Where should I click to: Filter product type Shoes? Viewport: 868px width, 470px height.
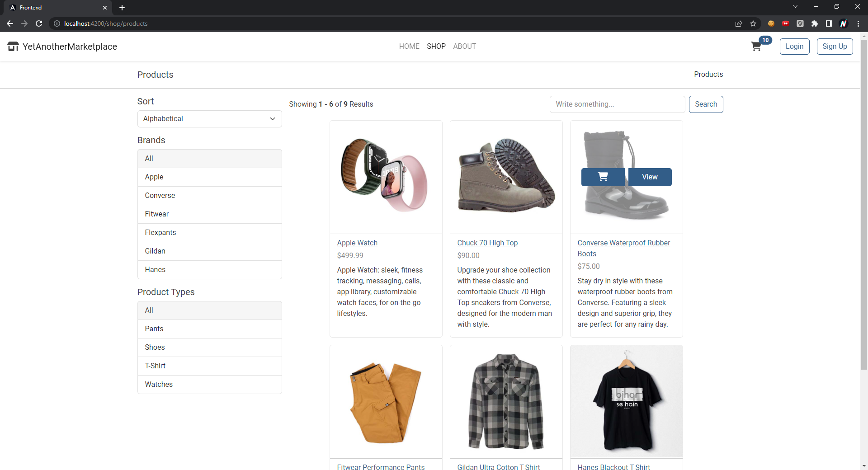[x=210, y=348]
